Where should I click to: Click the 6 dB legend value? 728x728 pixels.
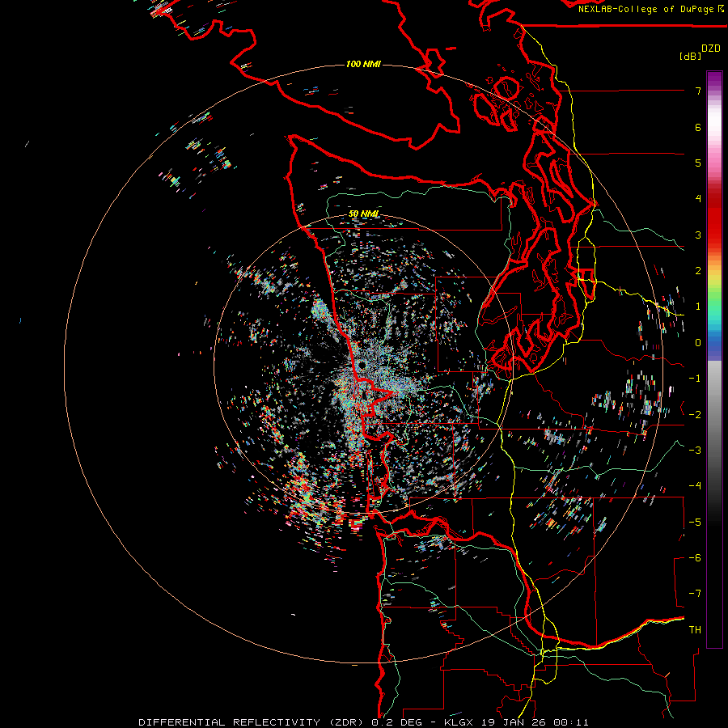[698, 127]
